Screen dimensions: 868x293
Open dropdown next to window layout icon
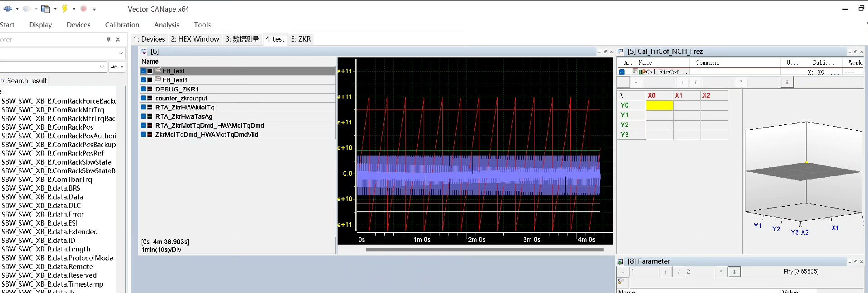pos(55,9)
